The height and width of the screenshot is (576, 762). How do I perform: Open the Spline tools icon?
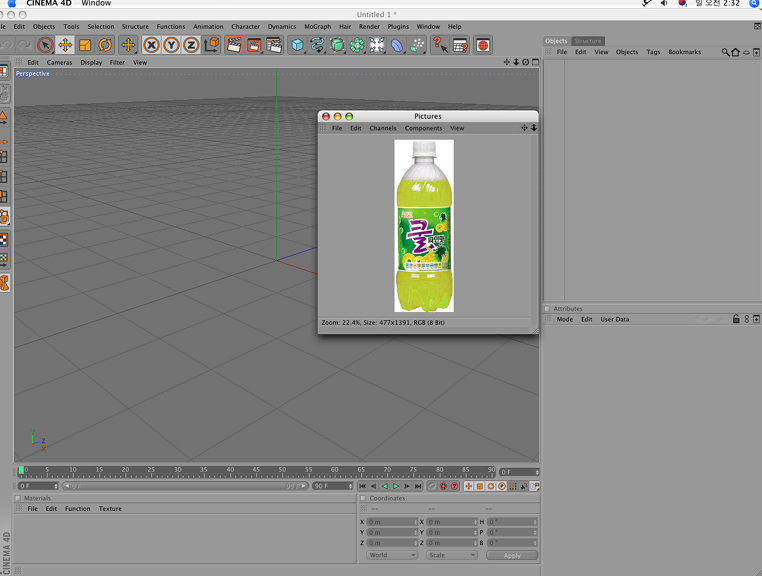coord(317,45)
